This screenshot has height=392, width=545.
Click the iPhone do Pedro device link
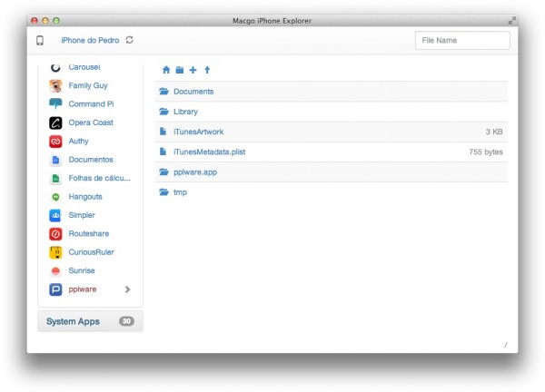(90, 40)
